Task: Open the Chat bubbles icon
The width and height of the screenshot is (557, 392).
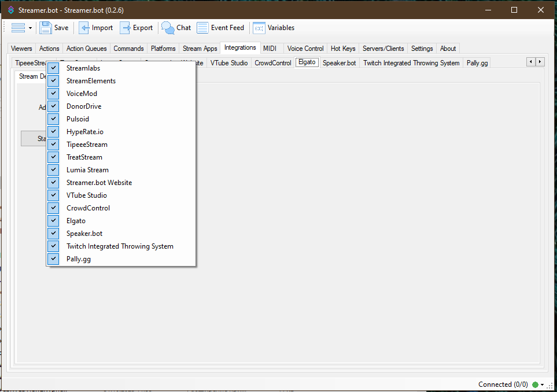Action: click(168, 28)
